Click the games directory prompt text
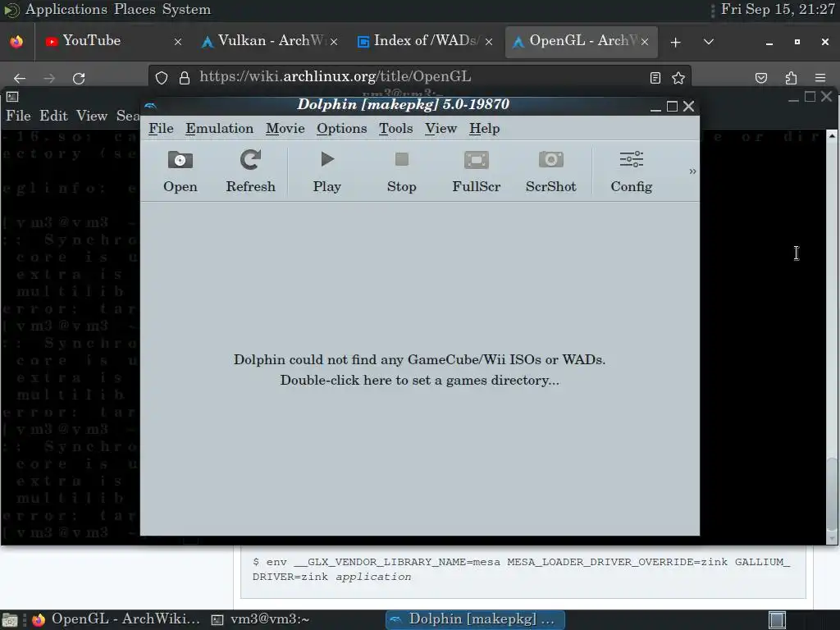 (419, 370)
